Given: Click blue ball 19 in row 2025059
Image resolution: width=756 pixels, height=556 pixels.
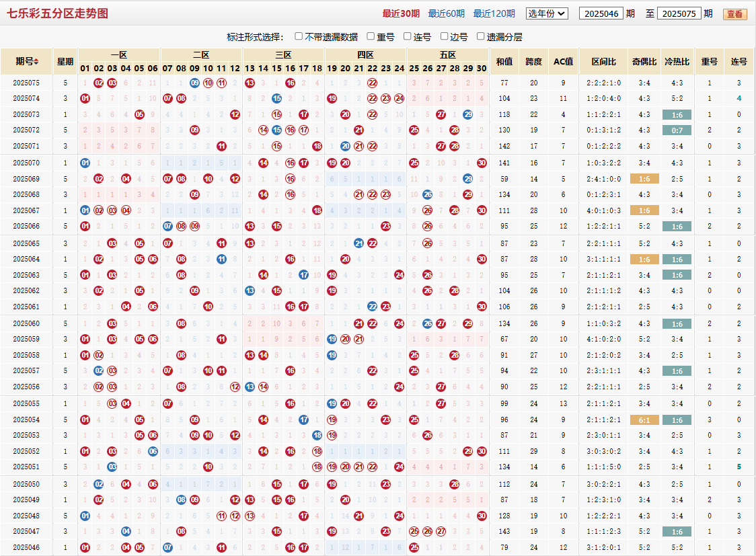Looking at the screenshot, I should [332, 340].
